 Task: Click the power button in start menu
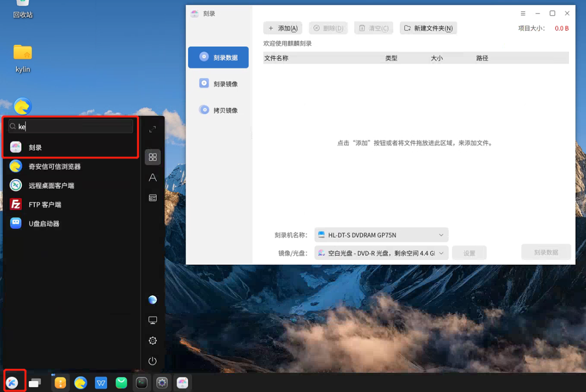coord(152,361)
